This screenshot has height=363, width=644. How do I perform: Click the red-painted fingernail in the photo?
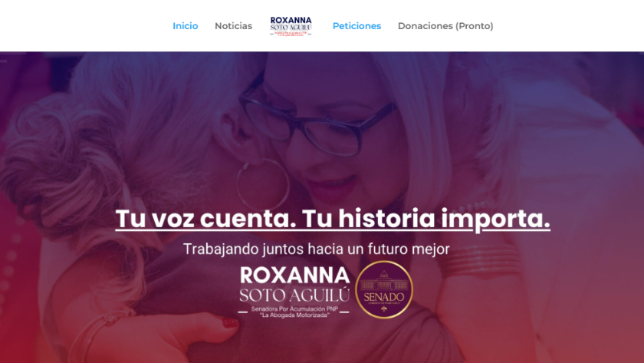click(x=231, y=323)
